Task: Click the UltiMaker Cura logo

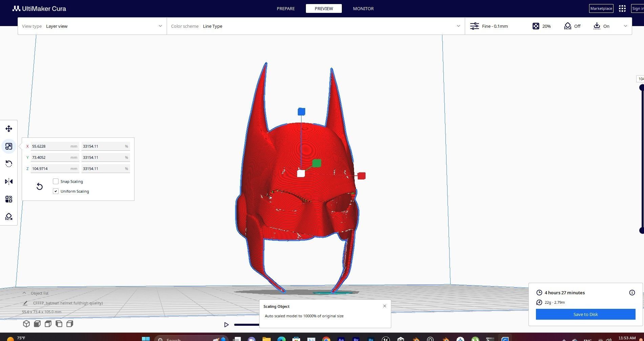Action: [x=39, y=8]
